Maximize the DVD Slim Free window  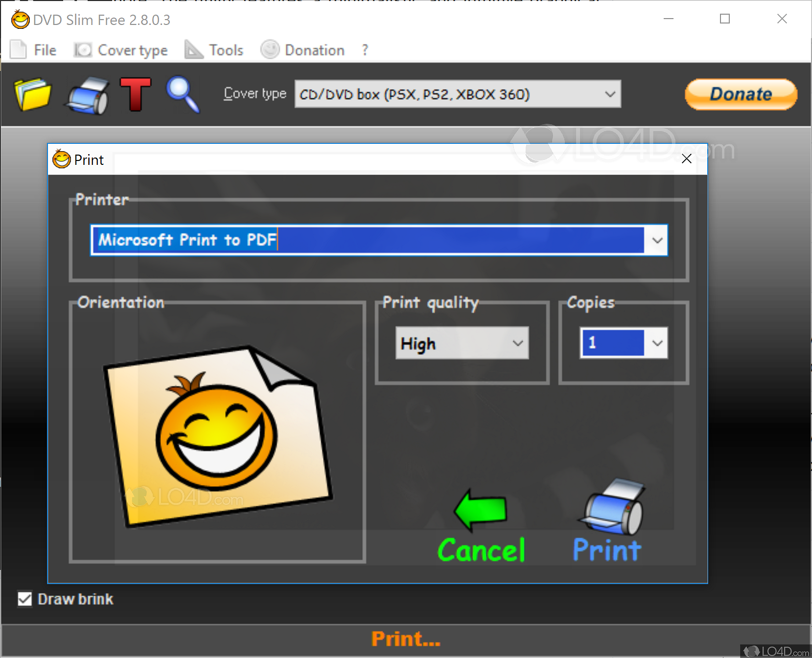click(725, 19)
